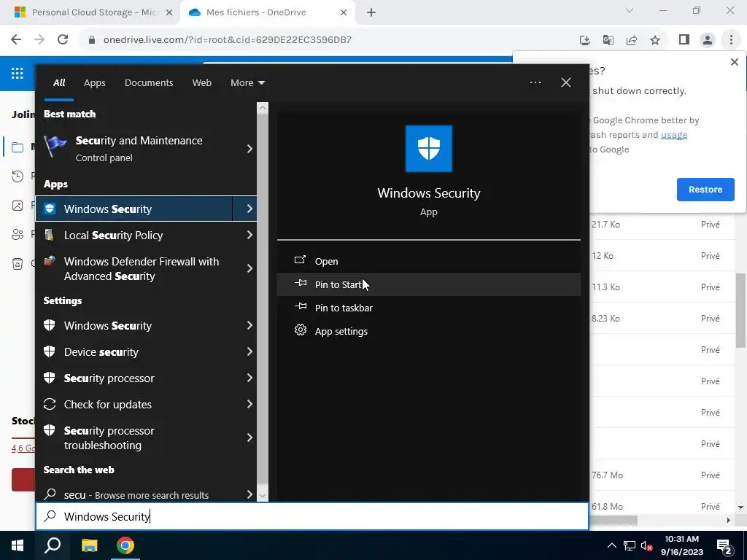Open Chrome's three-dot menu
This screenshot has width=747, height=560.
[x=731, y=40]
